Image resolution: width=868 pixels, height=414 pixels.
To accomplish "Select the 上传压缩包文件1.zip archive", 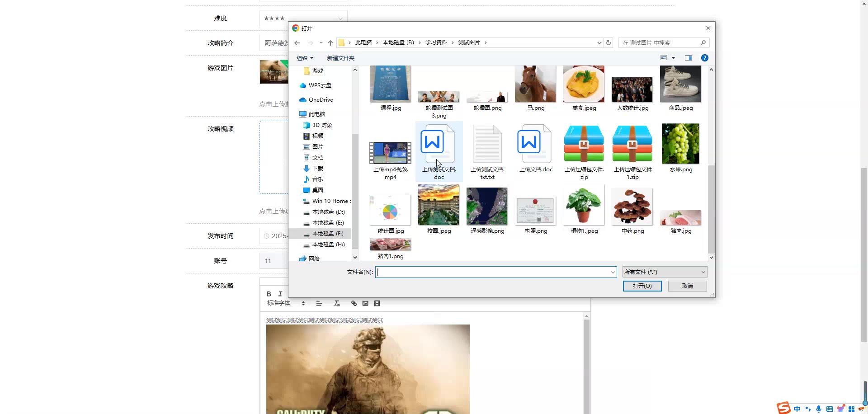I will point(632,152).
